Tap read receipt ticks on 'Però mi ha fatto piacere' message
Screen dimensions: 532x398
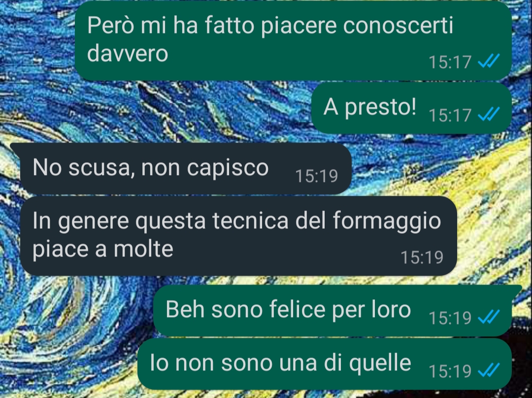pos(489,61)
